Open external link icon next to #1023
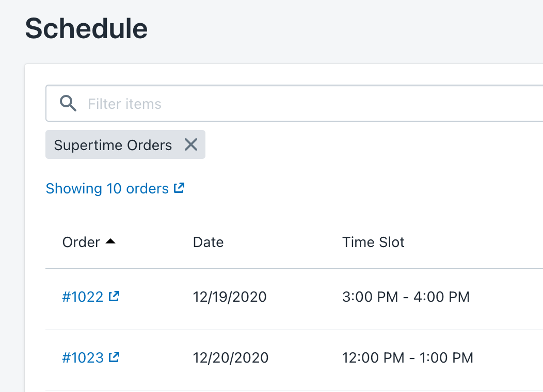The image size is (543, 392). (x=115, y=357)
